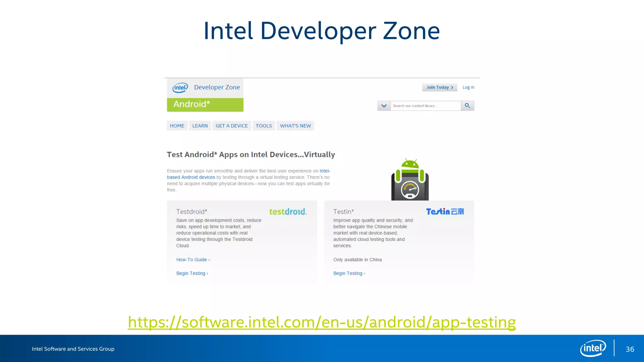Open the search category dropdown arrow
This screenshot has height=362, width=644.
pyautogui.click(x=384, y=106)
